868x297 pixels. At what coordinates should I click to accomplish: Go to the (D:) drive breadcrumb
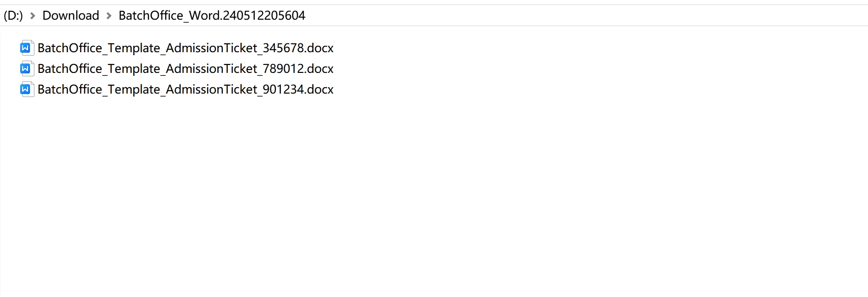[x=13, y=16]
